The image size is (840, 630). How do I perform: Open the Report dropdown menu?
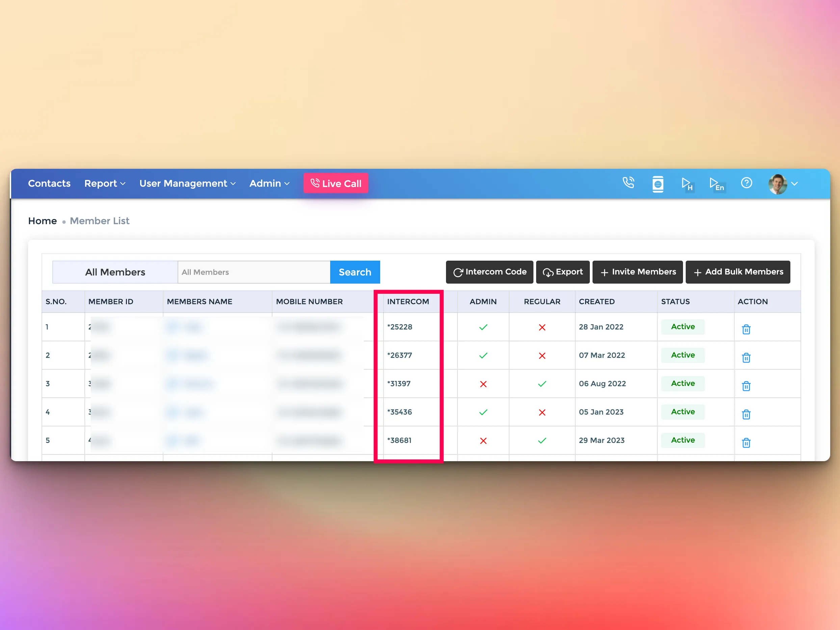pyautogui.click(x=105, y=183)
